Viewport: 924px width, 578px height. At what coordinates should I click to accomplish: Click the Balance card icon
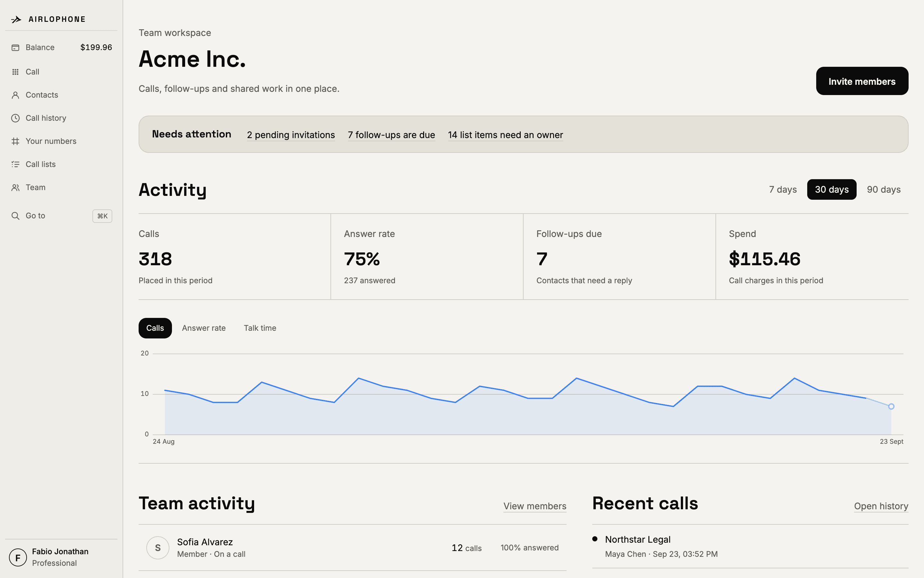coord(15,48)
